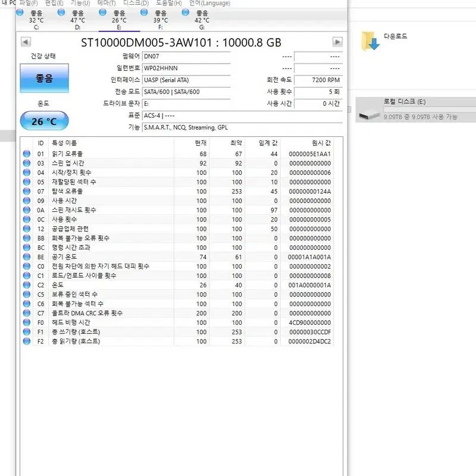Click the E: drive capacity usage bar
Viewport: 476px width, 476px height.
tap(430, 109)
